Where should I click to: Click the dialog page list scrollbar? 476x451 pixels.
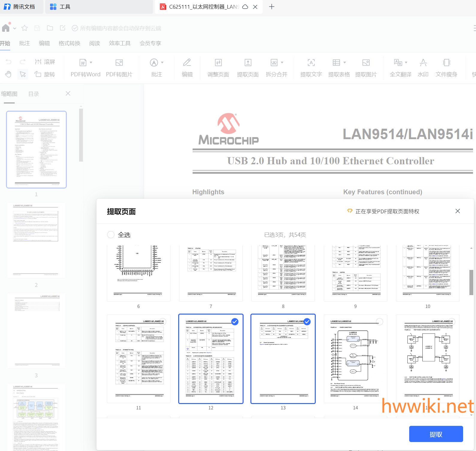point(471,282)
